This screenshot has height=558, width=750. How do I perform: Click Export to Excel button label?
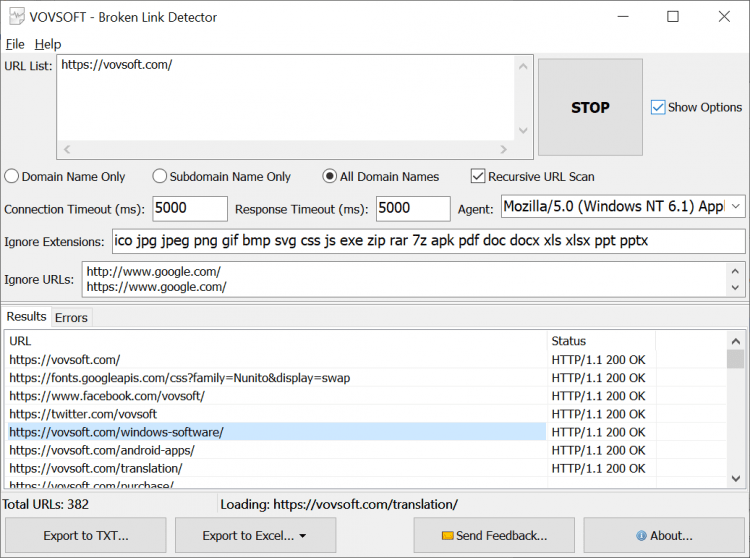[x=248, y=536]
